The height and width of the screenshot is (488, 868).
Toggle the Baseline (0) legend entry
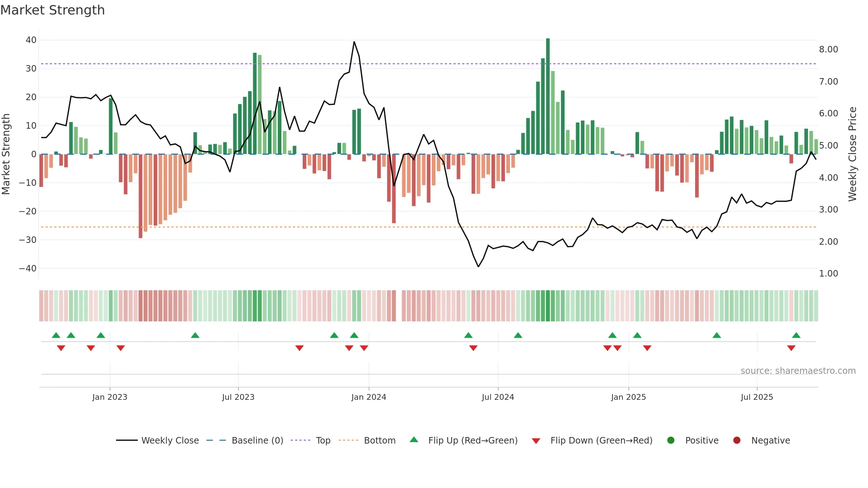(245, 440)
